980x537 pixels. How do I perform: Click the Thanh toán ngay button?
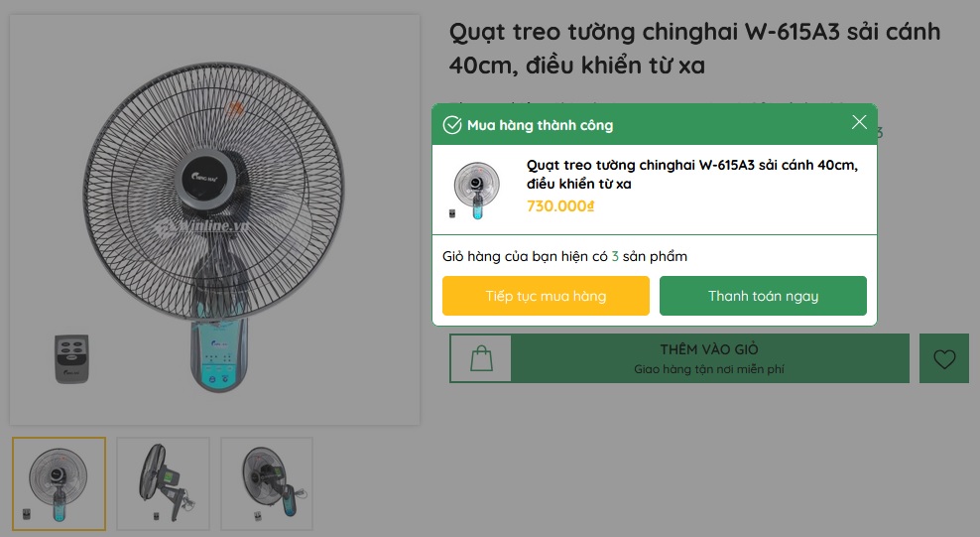[763, 296]
